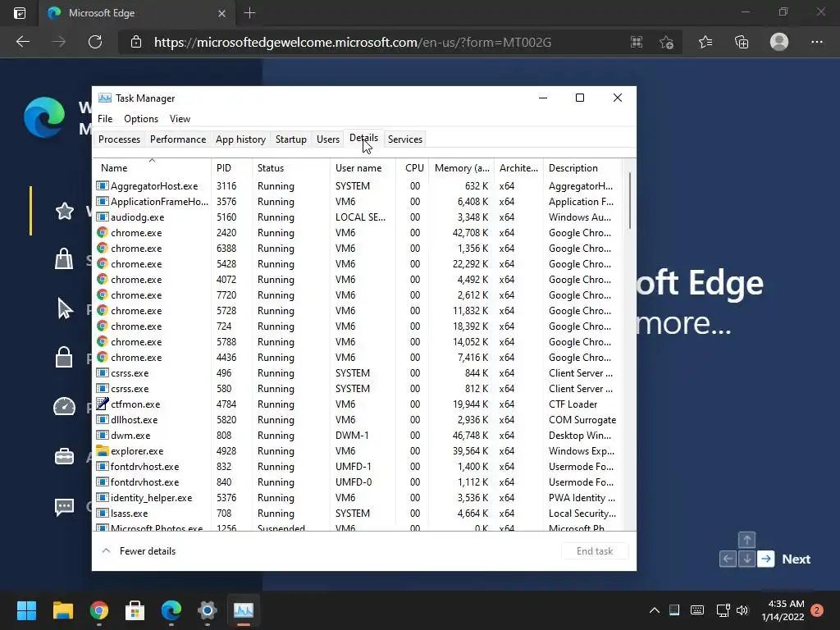The width and height of the screenshot is (840, 630).
Task: Sort by PID column header
Action: (231, 167)
